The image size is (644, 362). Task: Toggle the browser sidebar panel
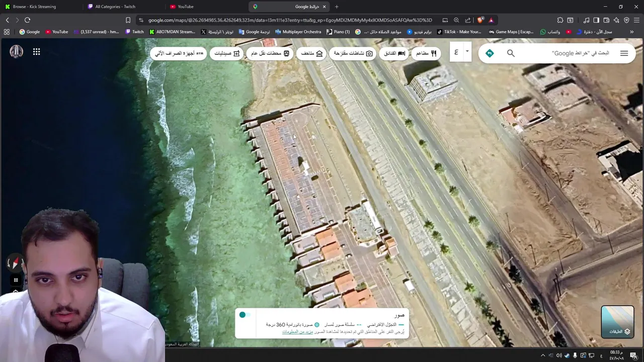click(x=596, y=20)
